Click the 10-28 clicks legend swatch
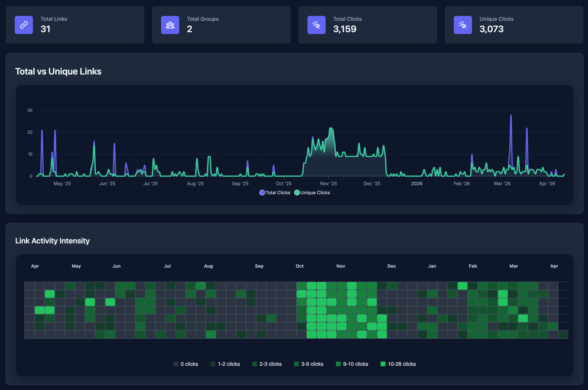Screen dimensions: 588x390 click(383, 364)
